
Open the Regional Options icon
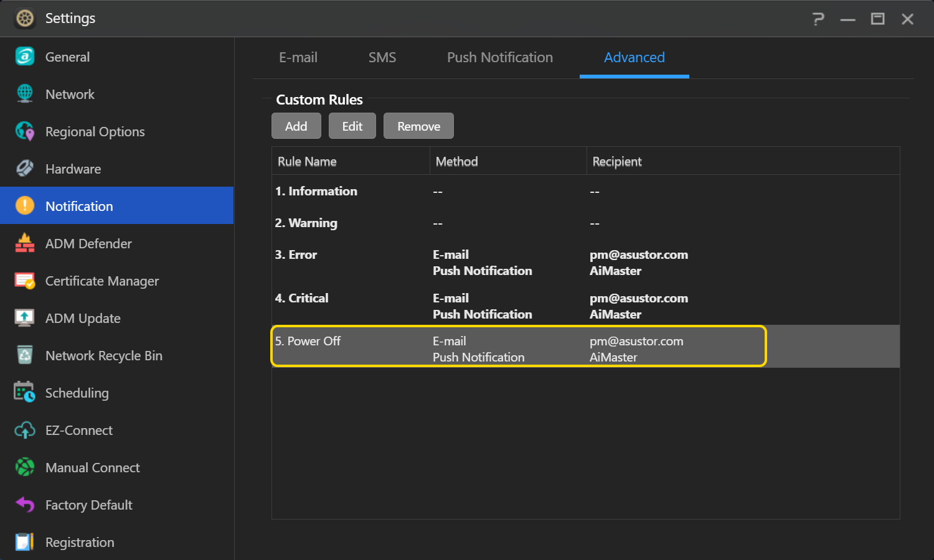coord(25,131)
